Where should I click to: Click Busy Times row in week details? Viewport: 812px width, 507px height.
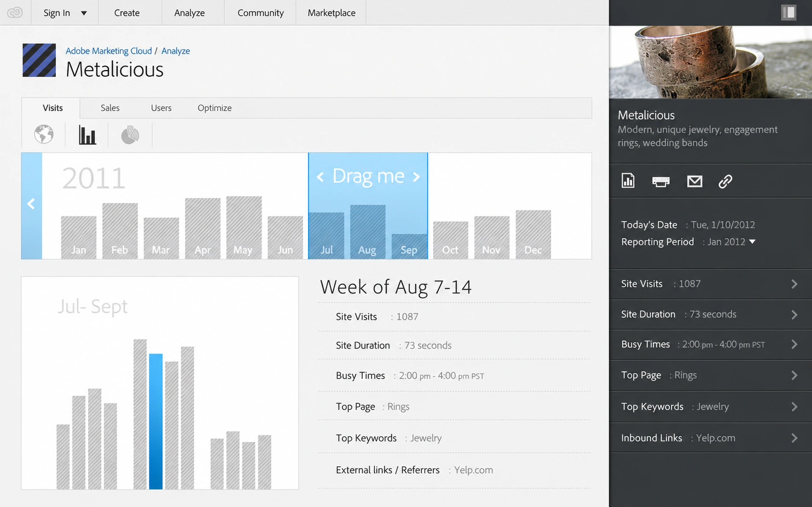(x=455, y=375)
